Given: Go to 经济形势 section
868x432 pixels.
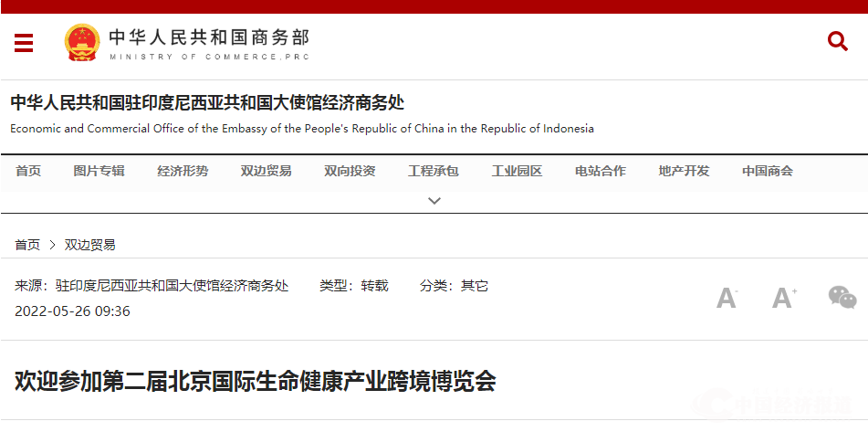Looking at the screenshot, I should click(183, 171).
